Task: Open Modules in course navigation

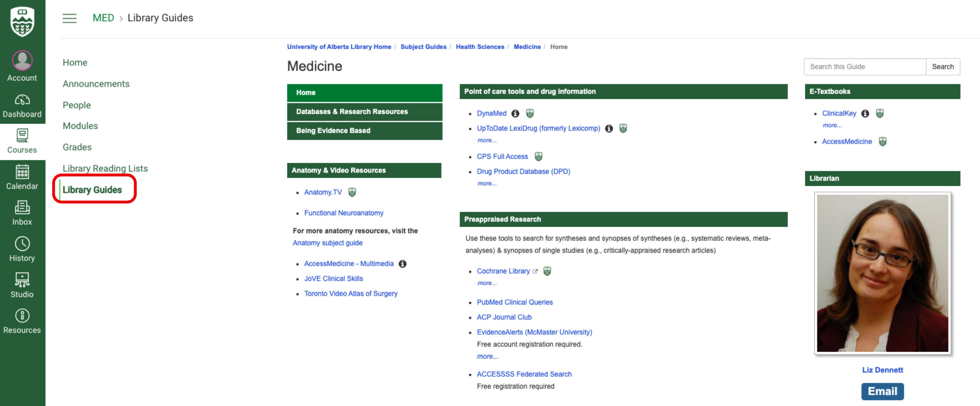Action: 80,126
